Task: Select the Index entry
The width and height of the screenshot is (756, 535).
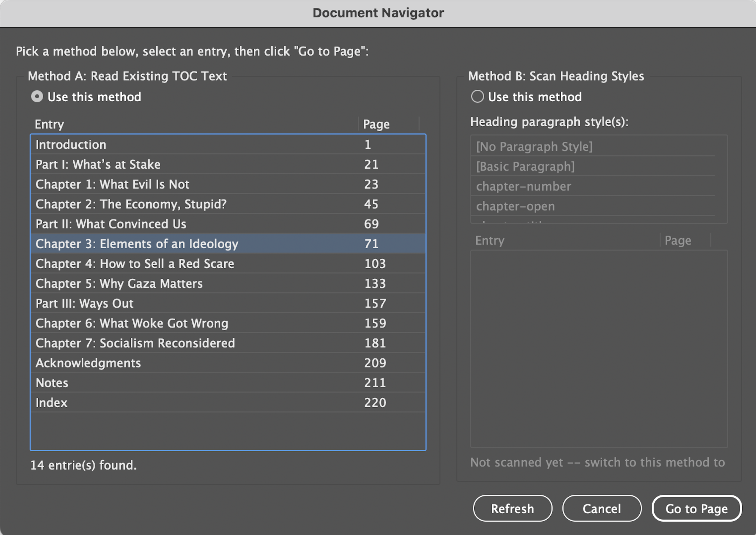Action: click(228, 403)
